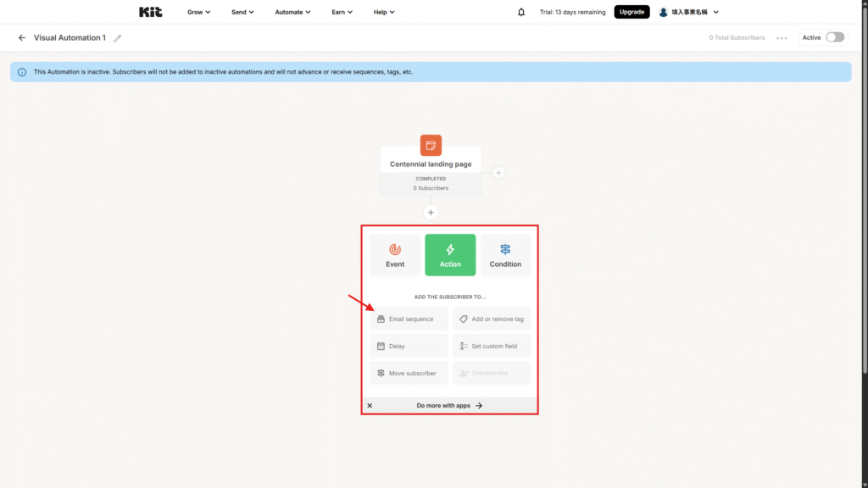Click Do more with apps link

pos(449,406)
